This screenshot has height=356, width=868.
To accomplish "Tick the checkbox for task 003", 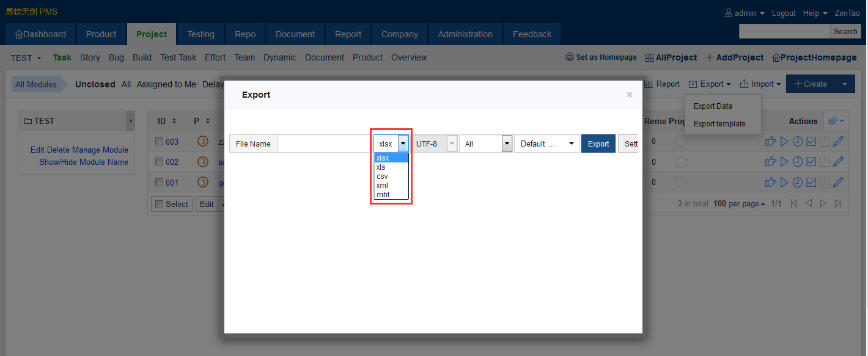I will coord(159,142).
